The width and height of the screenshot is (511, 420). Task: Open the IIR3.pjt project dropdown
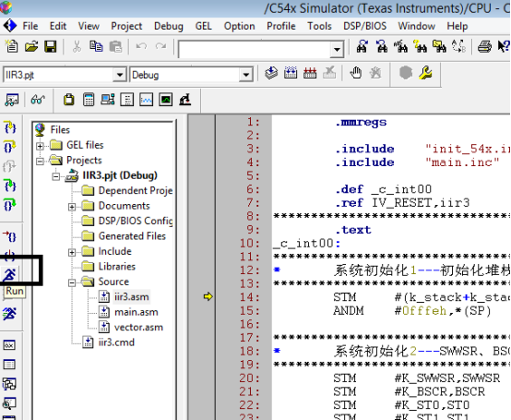pos(120,75)
